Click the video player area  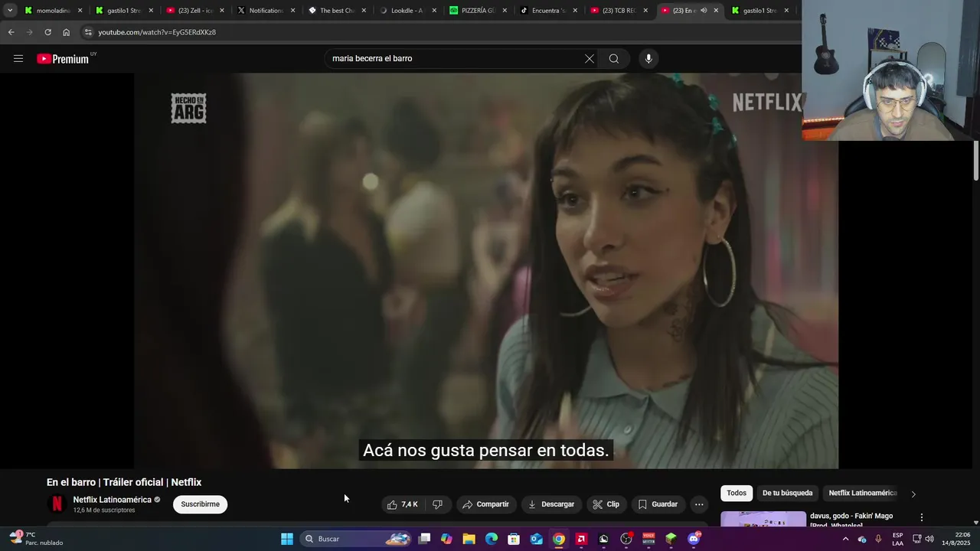pyautogui.click(x=486, y=271)
